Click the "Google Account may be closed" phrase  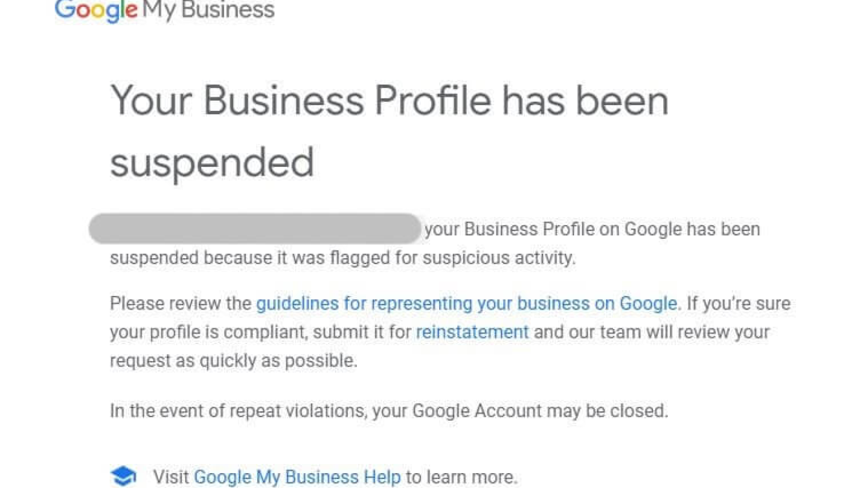[540, 411]
